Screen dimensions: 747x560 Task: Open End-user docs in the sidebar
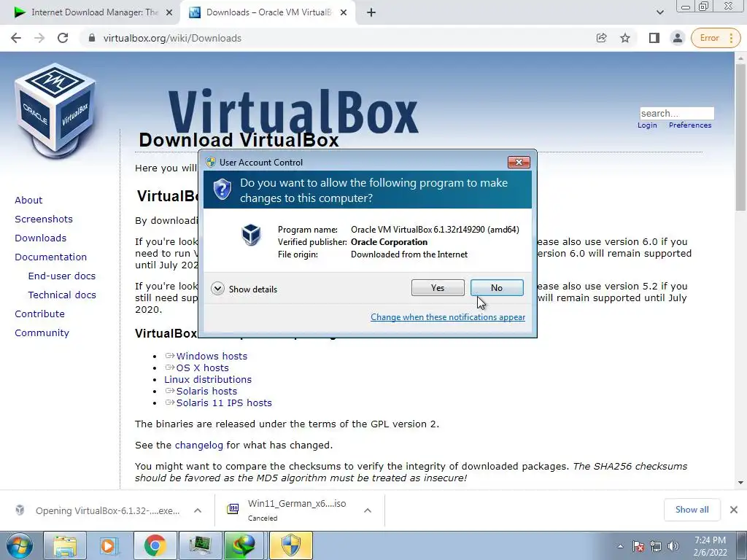pos(62,276)
